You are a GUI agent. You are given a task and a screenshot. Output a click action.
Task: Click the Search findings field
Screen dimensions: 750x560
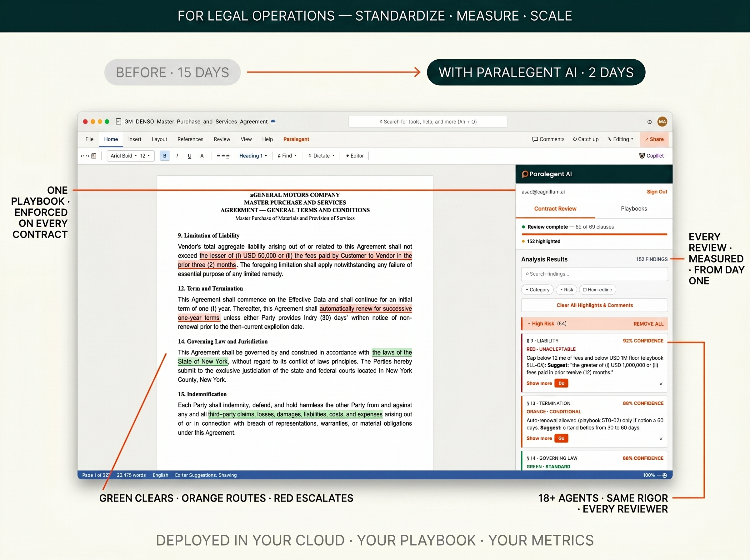594,274
